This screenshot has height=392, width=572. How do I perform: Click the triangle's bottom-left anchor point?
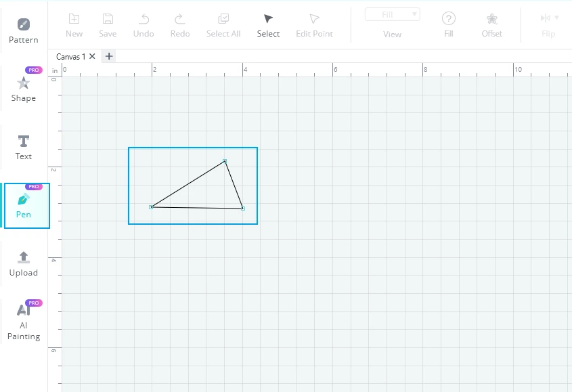point(151,207)
